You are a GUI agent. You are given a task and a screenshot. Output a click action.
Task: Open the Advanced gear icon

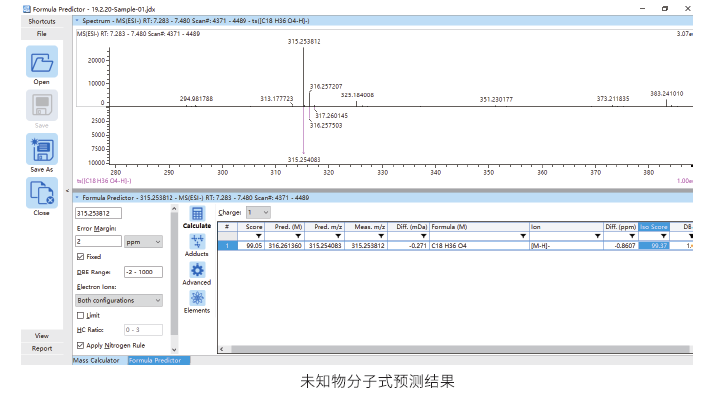(197, 270)
